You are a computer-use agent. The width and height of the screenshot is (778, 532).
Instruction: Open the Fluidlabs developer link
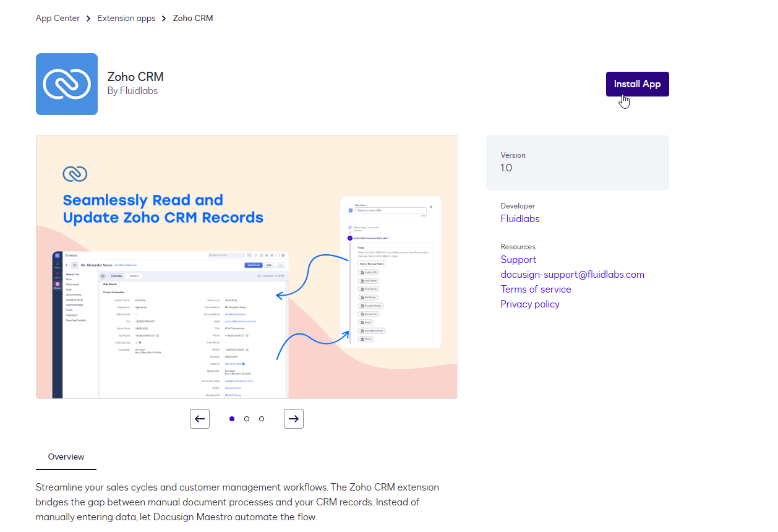[x=520, y=219]
